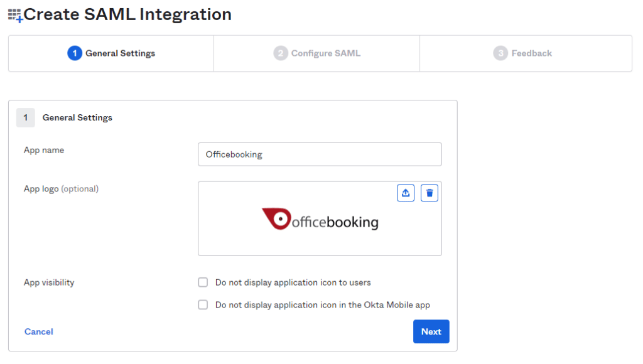Viewport: 643px width, 364px height.
Task: Click the section number 1 badge
Action: (25, 117)
